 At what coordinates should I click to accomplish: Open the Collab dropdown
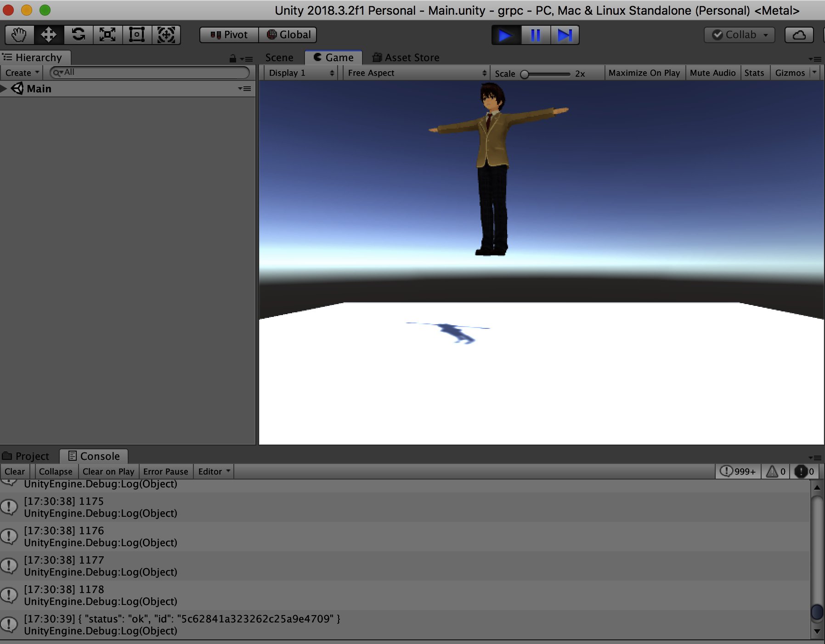click(740, 35)
